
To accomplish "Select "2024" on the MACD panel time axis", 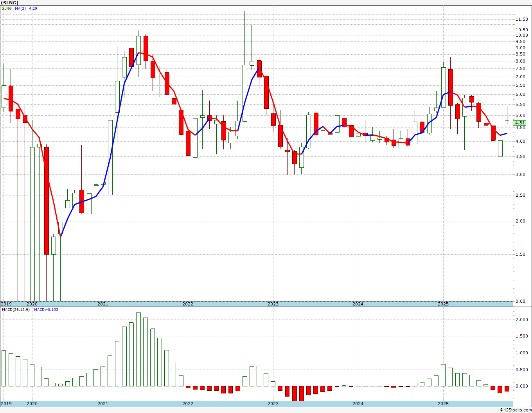I will (x=358, y=404).
